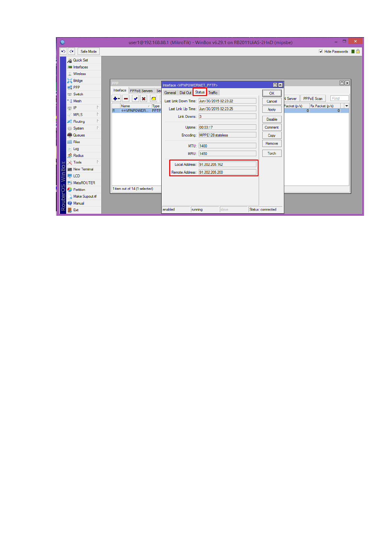This screenshot has width=392, height=554.
Task: Open MetaROUTER section
Action: (84, 183)
